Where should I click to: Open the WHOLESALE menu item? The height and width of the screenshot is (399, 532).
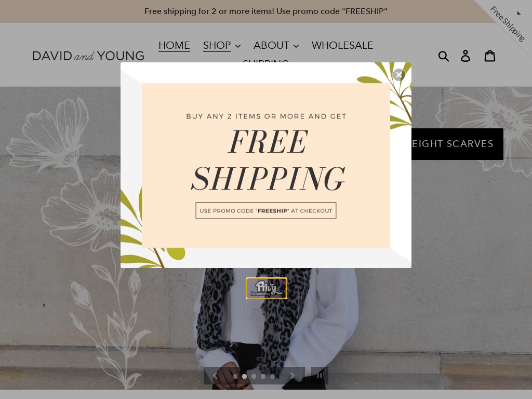tap(342, 46)
